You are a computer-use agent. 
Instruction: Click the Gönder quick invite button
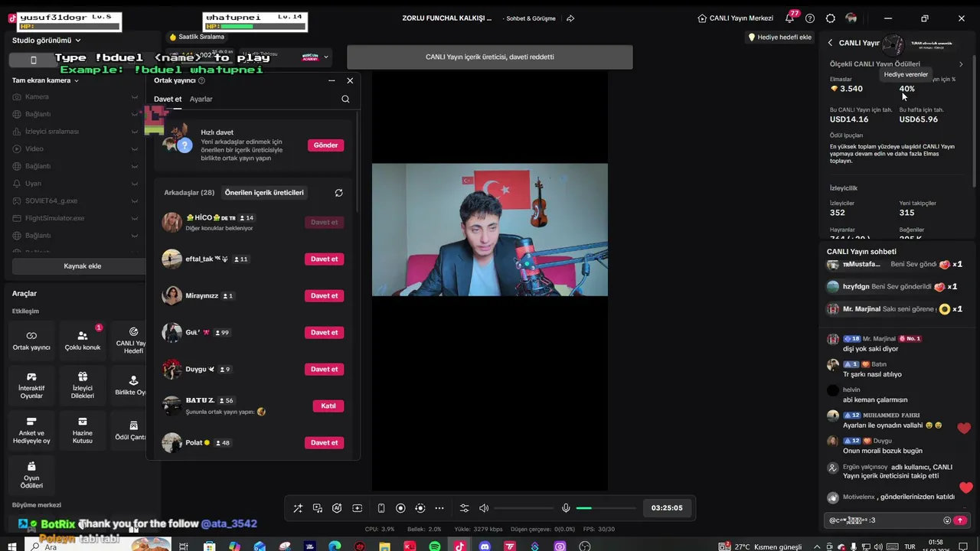tap(325, 145)
